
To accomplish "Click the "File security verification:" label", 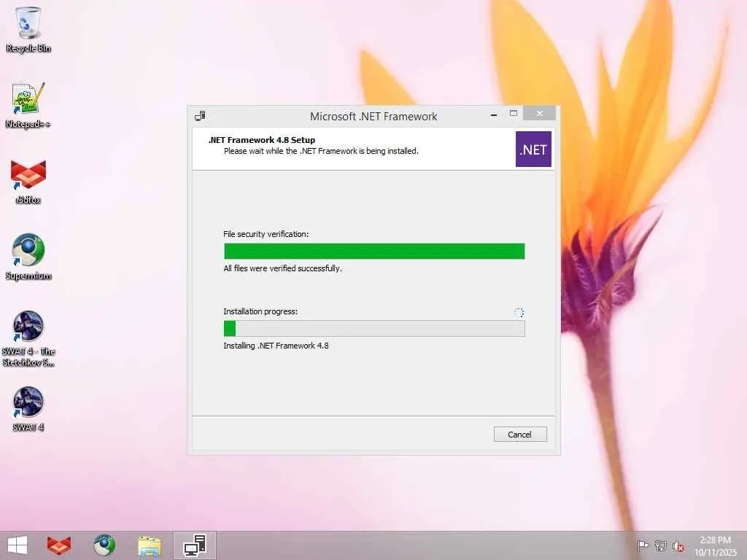I will 266,234.
